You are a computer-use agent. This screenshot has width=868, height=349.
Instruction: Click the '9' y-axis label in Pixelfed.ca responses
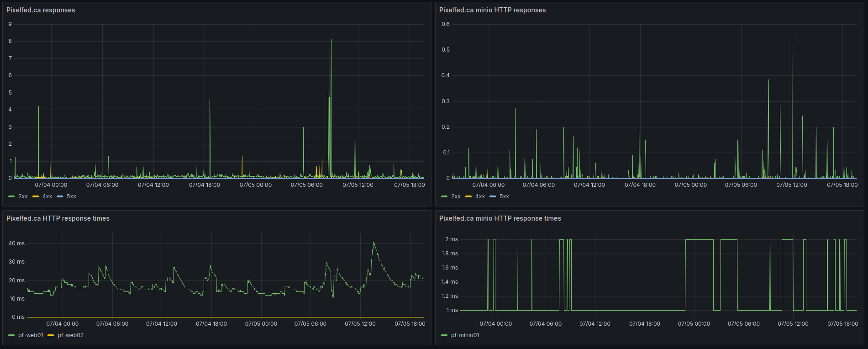[x=10, y=24]
